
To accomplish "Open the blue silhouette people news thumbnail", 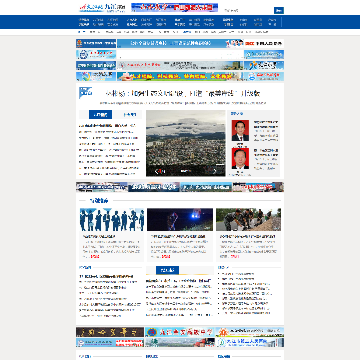I will click(112, 220).
